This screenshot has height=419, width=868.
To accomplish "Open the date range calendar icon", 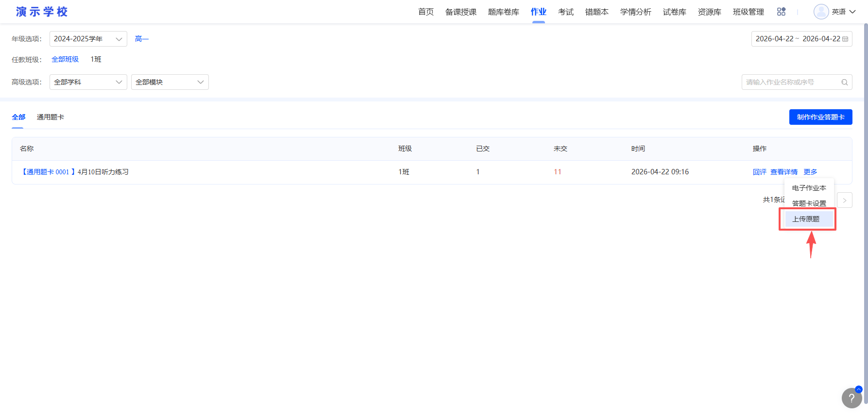I will tap(845, 39).
